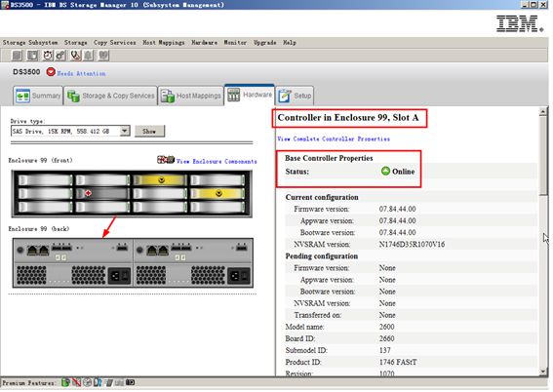
Task: Click the blue premium feature icon
Action: coord(98,382)
